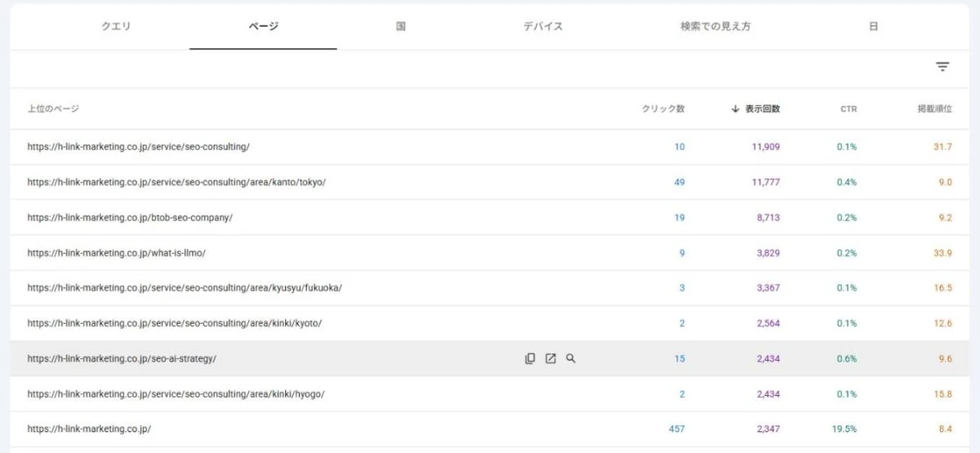Select the kinki/kyoto page row

[490, 323]
